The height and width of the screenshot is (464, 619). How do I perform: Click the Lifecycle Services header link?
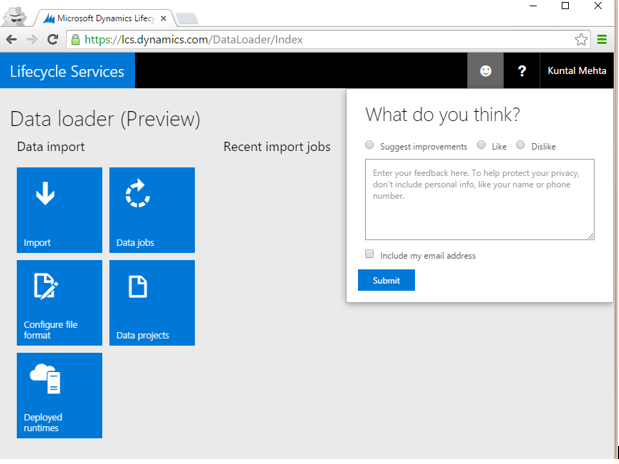67,71
